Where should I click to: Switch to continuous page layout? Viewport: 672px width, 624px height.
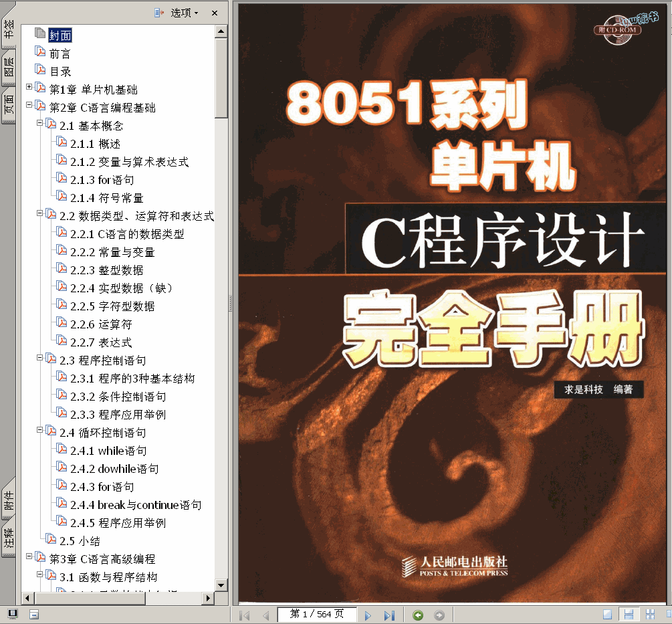[629, 615]
